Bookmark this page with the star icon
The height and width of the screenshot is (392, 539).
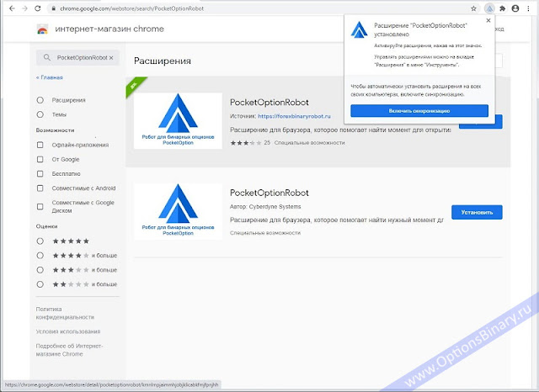473,8
